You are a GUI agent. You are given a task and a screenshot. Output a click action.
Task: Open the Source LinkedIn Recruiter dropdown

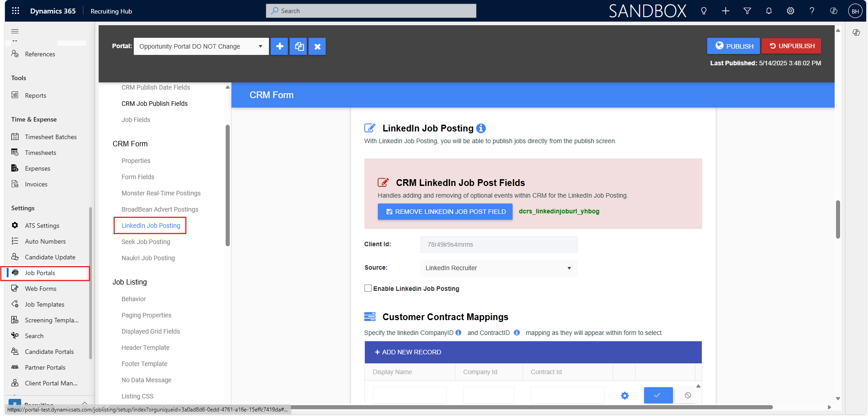point(499,268)
